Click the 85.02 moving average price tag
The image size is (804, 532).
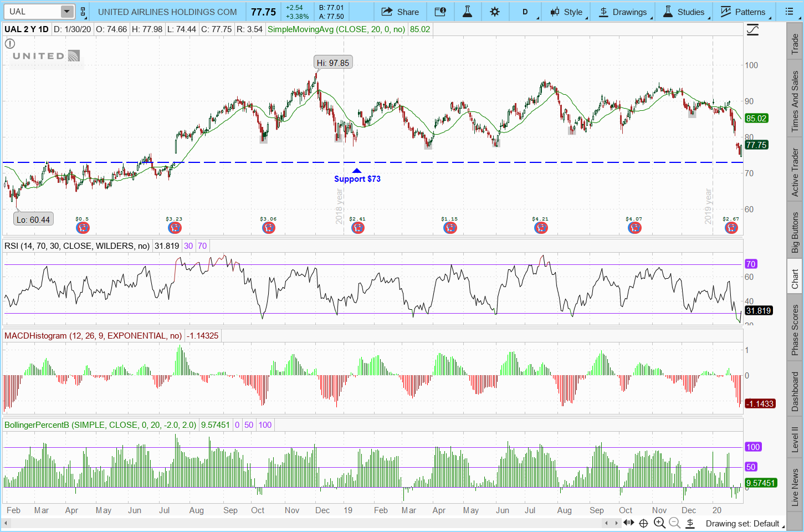pyautogui.click(x=756, y=118)
